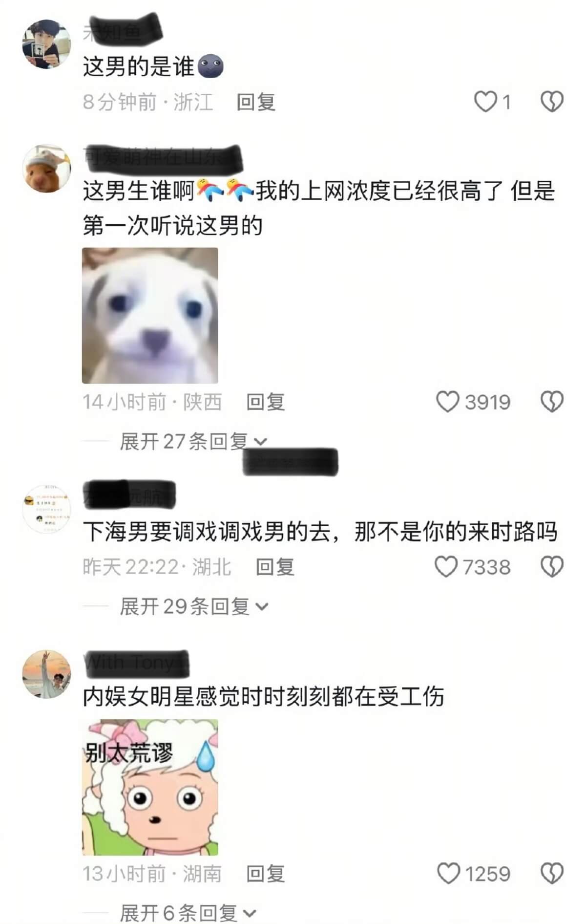Like the comment with 7338 likes
Viewport: 586px width, 924px height.
click(x=446, y=567)
